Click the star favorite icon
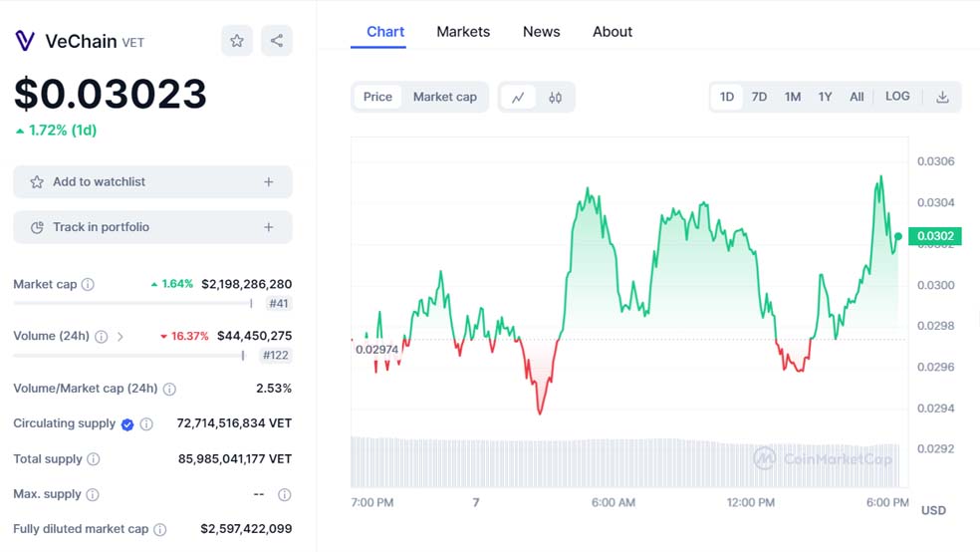Viewport: 980px width, 552px height. click(237, 41)
